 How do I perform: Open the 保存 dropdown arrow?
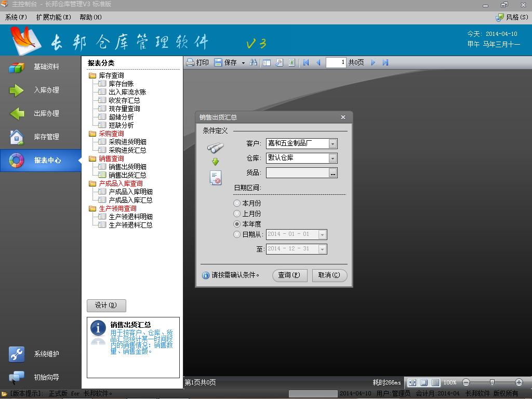243,63
